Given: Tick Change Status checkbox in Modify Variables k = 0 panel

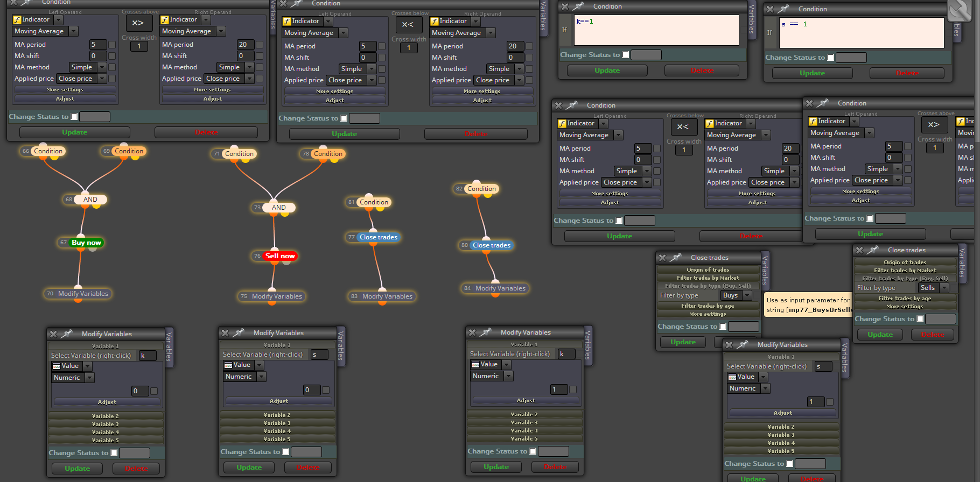Looking at the screenshot, I should [x=114, y=453].
